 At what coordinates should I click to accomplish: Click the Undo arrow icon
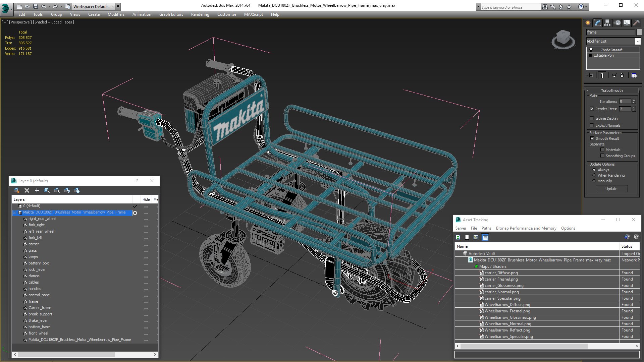point(43,6)
